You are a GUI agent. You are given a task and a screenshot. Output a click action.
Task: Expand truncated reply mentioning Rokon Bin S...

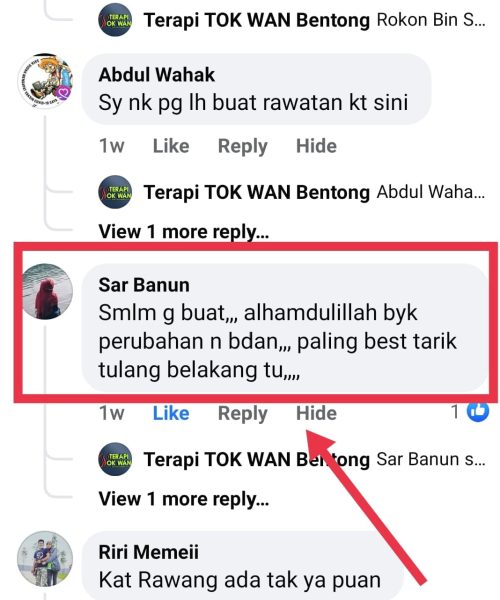point(431,20)
